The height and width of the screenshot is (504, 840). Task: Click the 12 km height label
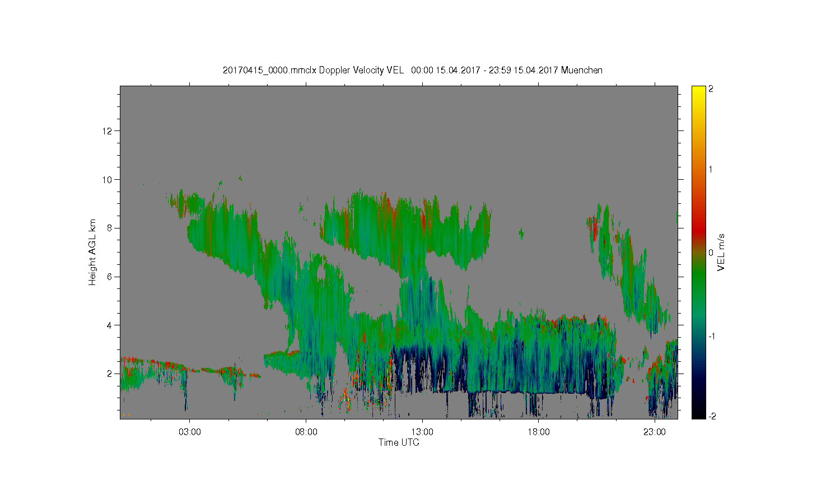coord(108,131)
